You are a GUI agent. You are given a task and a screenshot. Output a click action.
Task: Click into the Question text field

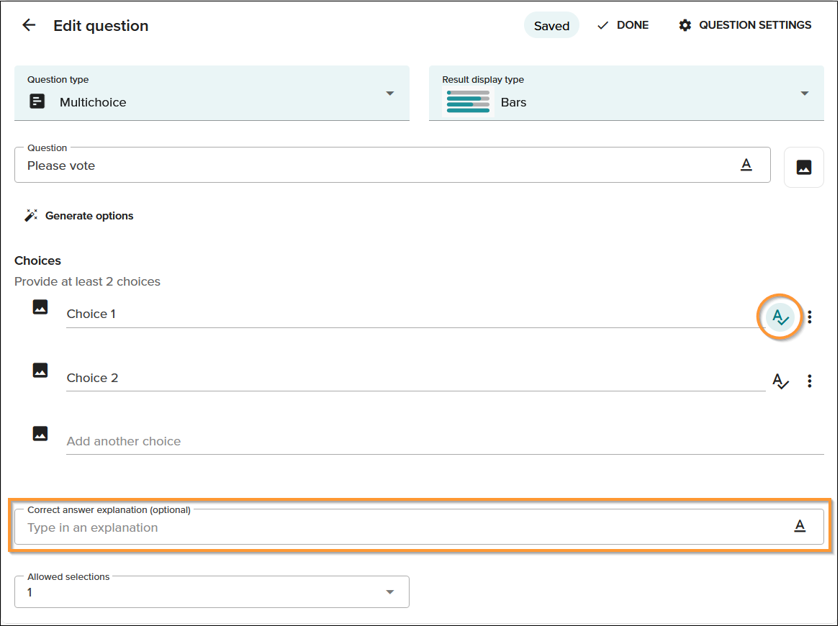pos(392,165)
